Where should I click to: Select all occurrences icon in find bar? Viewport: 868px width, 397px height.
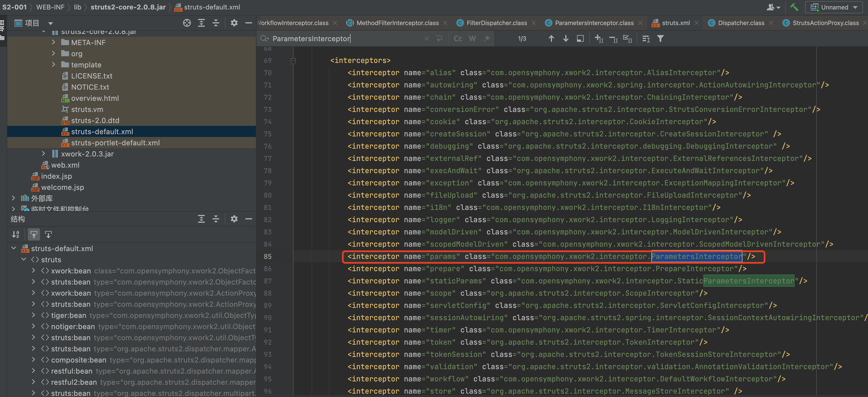(x=627, y=38)
